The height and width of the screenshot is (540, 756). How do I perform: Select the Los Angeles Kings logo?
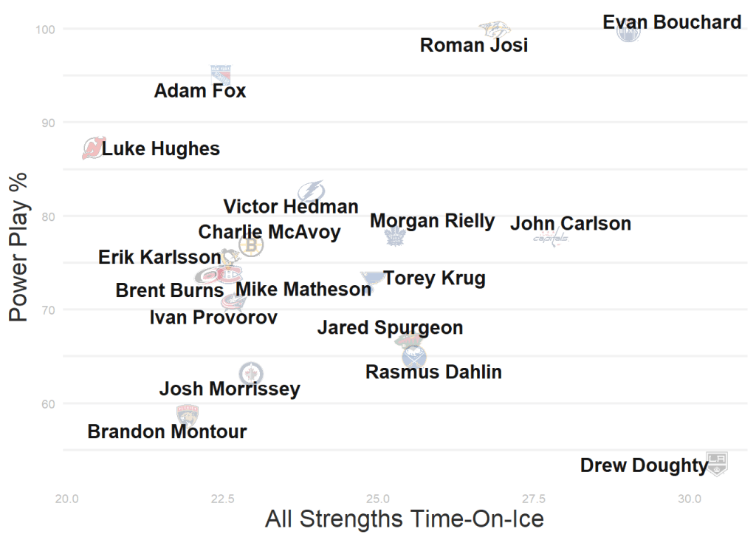(716, 463)
